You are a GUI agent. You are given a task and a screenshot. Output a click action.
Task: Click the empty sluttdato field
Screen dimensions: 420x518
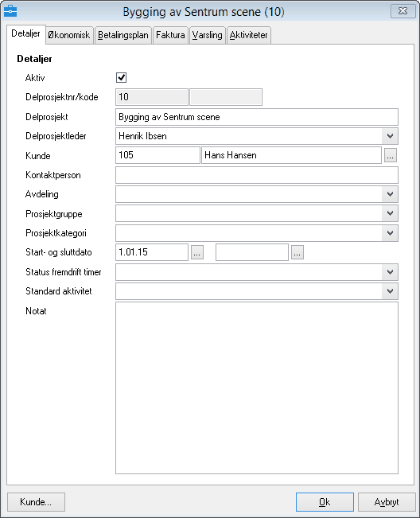(252, 252)
